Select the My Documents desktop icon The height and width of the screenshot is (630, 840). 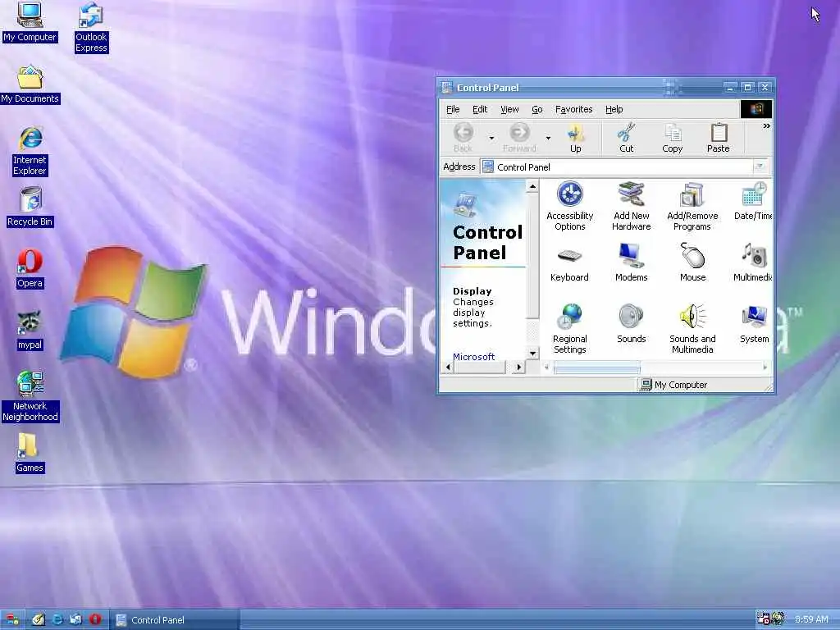click(x=30, y=84)
